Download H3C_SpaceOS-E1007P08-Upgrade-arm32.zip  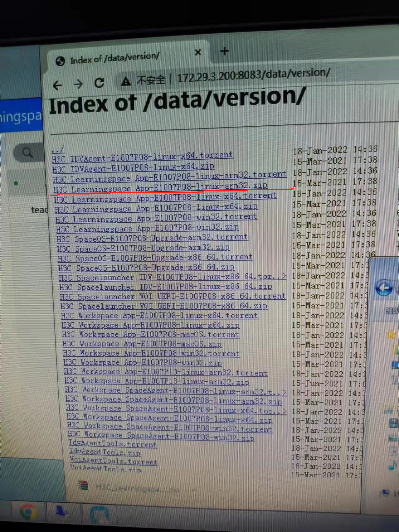tap(144, 248)
